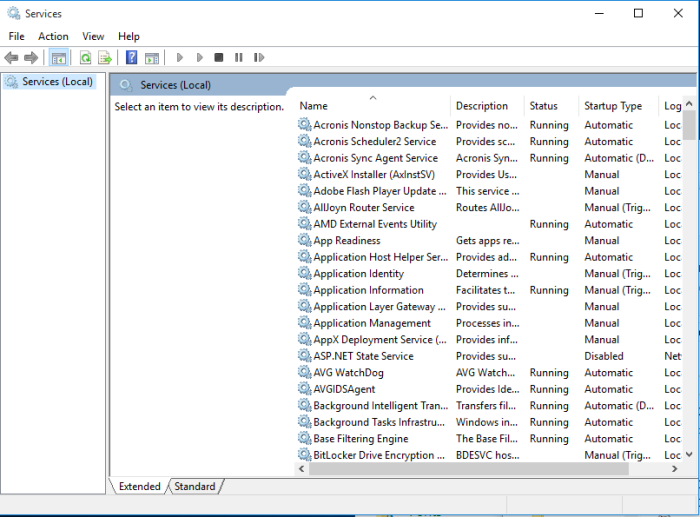700x517 pixels.
Task: Select Background Tasks Infrastructure service
Action: 490,422
